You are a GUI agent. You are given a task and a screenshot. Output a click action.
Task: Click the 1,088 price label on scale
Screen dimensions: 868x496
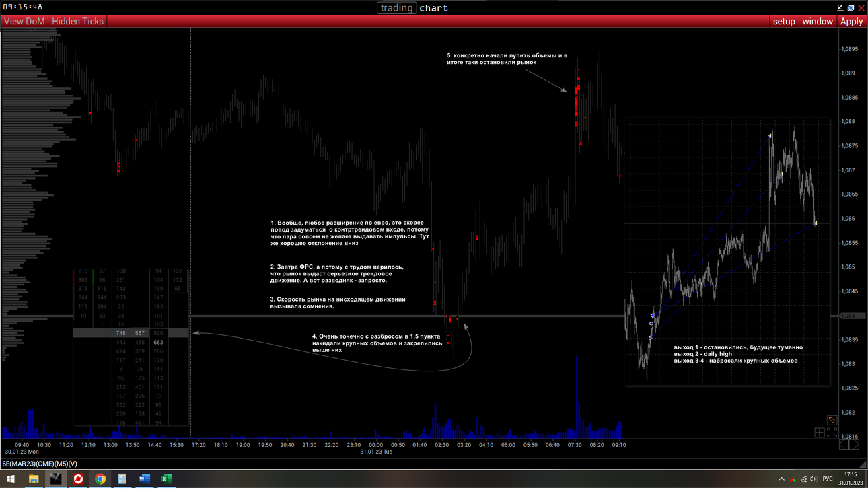(x=848, y=122)
